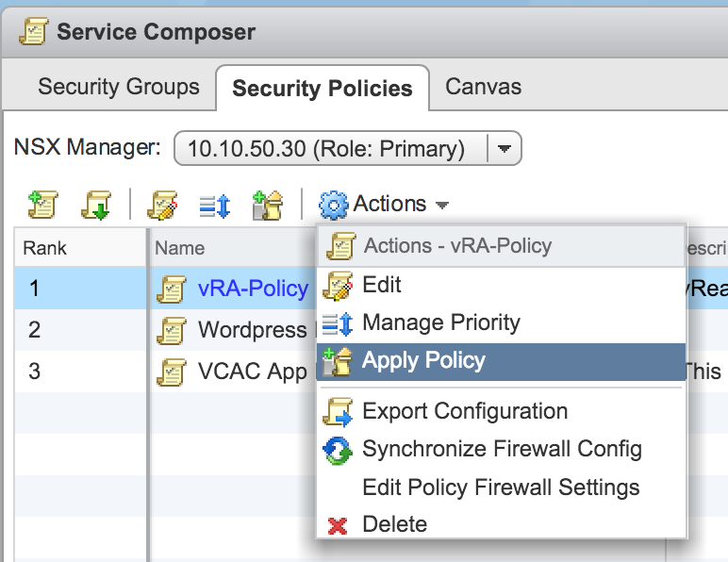The image size is (728, 562).
Task: Select Apply Policy menu entry
Action: [423, 360]
